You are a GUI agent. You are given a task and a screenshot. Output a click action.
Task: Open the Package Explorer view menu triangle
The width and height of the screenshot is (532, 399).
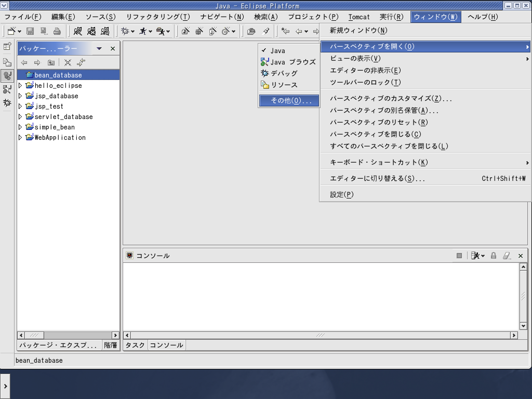click(x=99, y=48)
